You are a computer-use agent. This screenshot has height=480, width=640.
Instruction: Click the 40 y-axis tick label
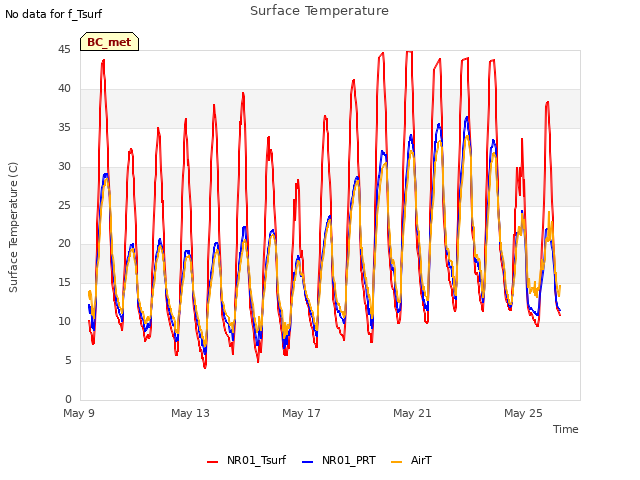click(64, 89)
